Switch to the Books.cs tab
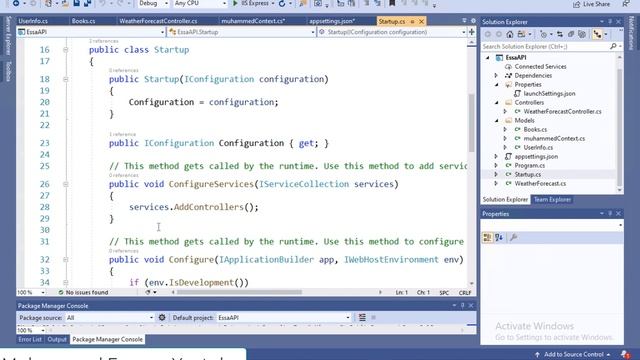 [x=83, y=21]
